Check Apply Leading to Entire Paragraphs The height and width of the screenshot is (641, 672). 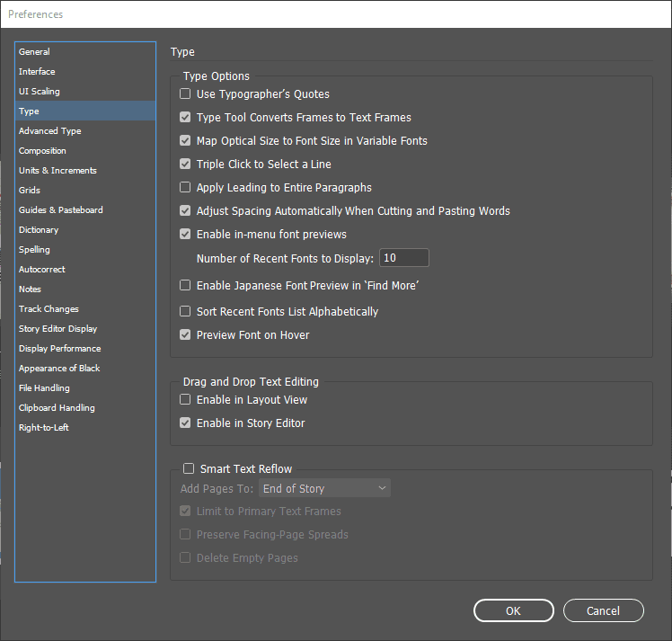pyautogui.click(x=185, y=187)
